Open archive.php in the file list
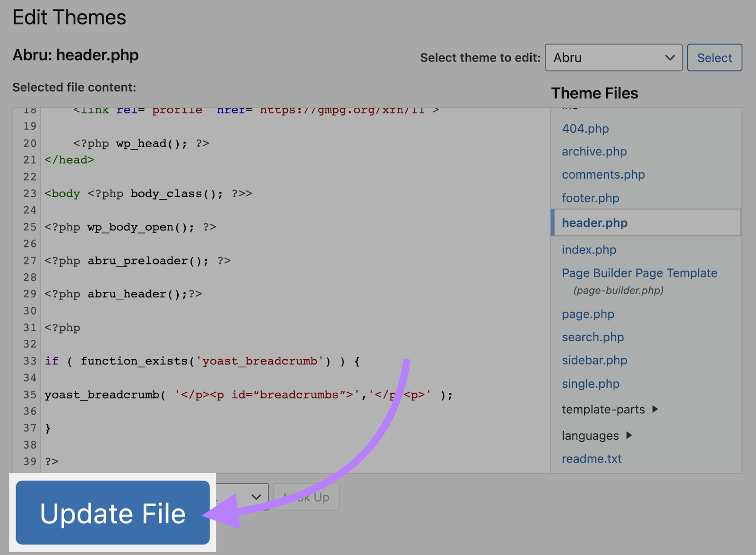Screen dimensions: 756x555 (x=594, y=152)
